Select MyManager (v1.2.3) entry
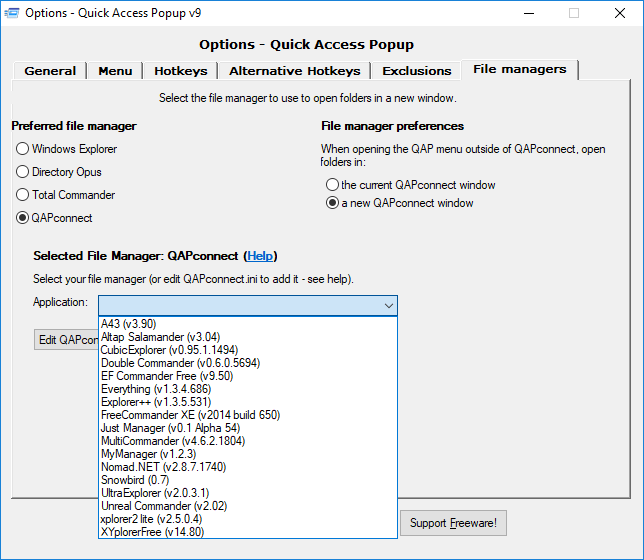 point(248,454)
